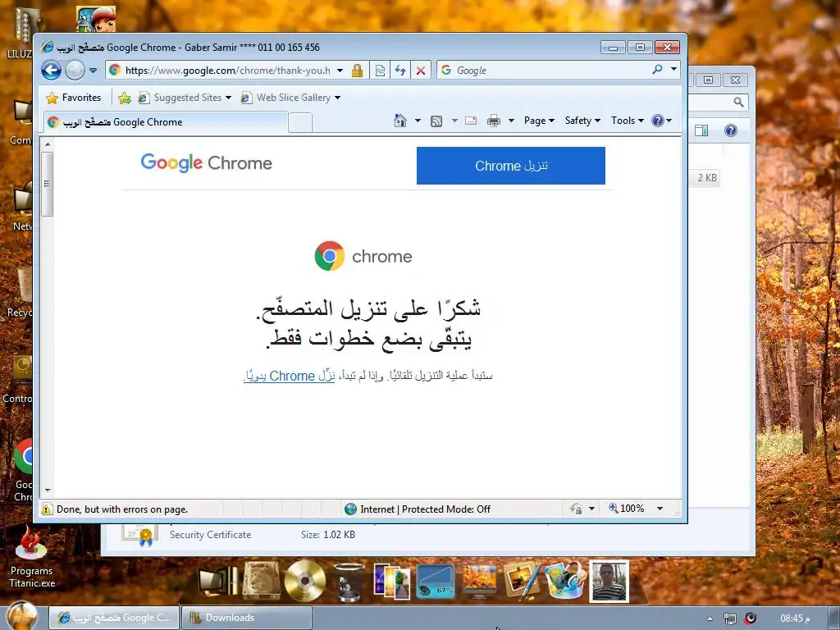This screenshot has width=840, height=630.
Task: Open the Favorites star button
Action: 74,98
